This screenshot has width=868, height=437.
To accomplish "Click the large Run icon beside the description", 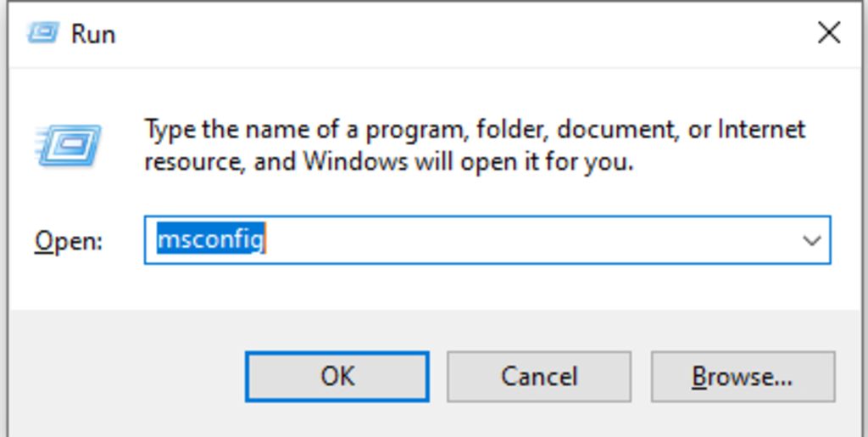I will [x=70, y=145].
